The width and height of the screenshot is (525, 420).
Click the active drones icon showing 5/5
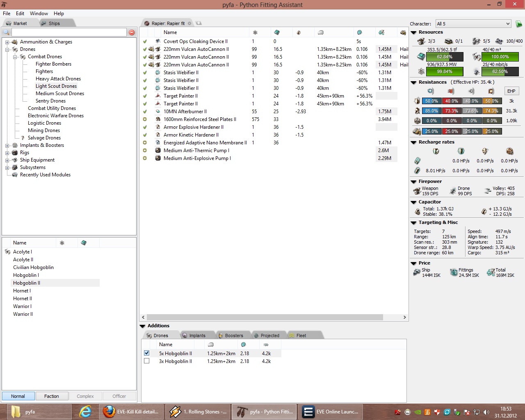pyautogui.click(x=476, y=41)
